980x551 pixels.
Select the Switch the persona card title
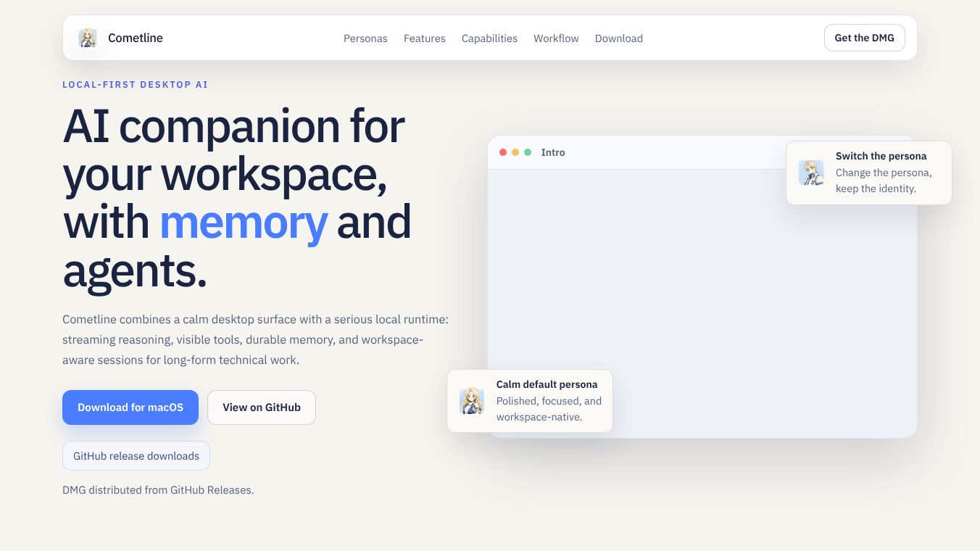[x=881, y=156]
